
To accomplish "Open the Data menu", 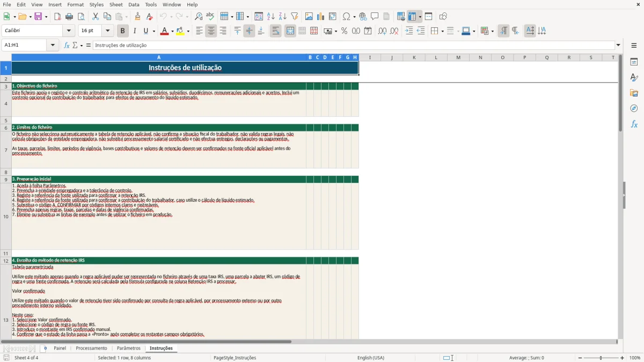I will [134, 4].
